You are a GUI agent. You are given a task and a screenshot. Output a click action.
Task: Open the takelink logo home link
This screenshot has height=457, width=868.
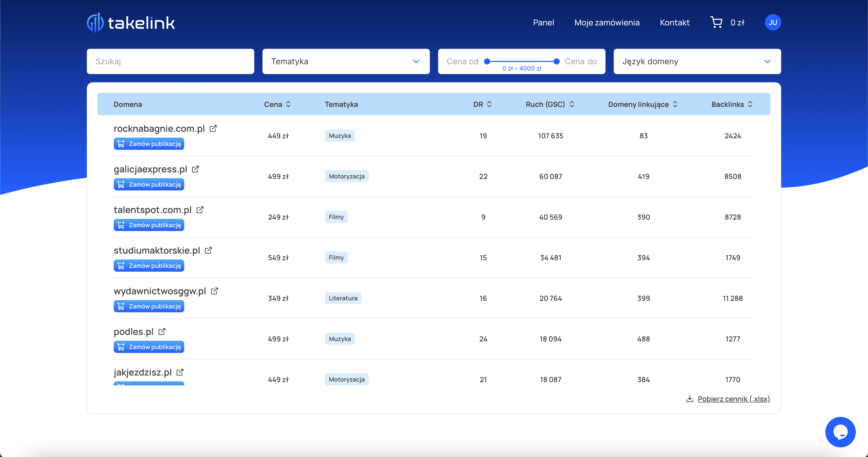[x=131, y=23]
